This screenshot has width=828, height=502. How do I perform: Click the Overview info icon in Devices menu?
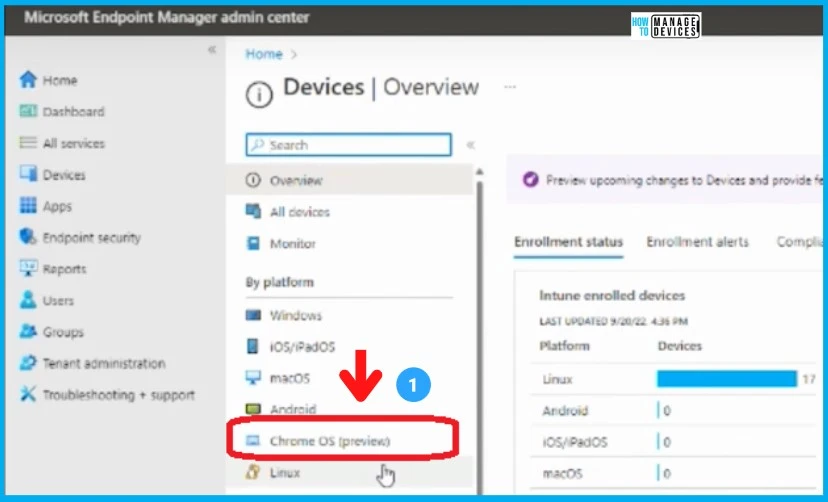tap(253, 180)
